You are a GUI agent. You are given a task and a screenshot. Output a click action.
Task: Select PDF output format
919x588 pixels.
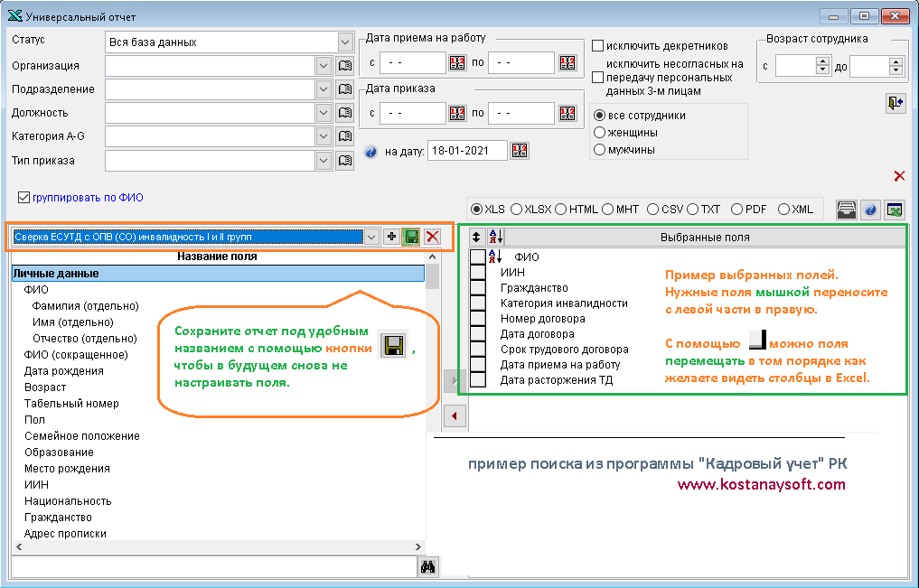point(736,209)
